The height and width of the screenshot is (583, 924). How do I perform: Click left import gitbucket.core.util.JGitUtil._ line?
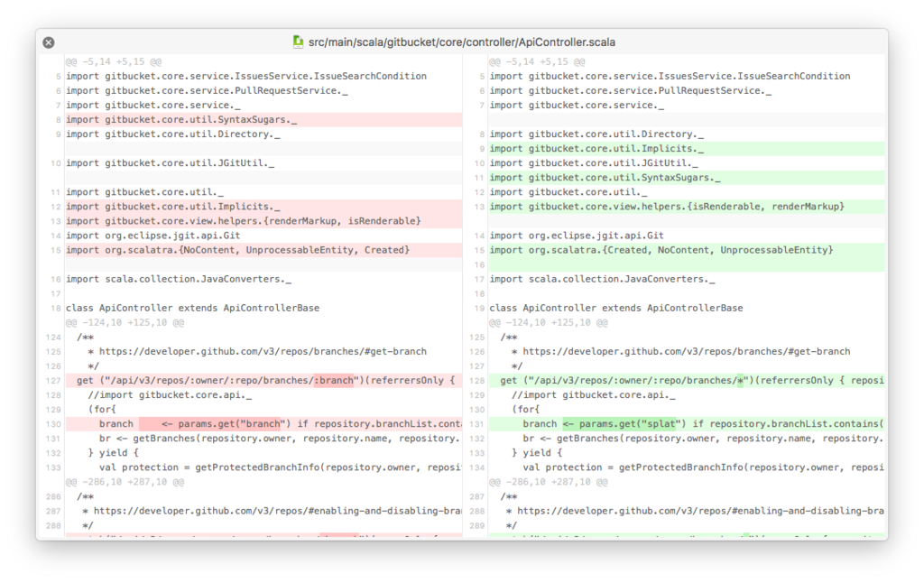(171, 163)
